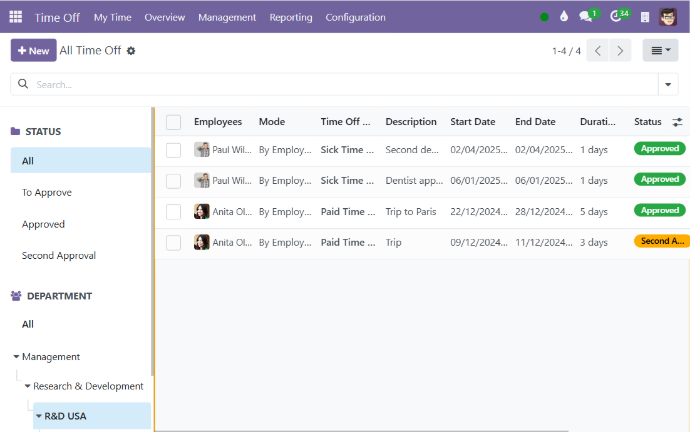Click the user avatar in top bar
Screen dimensions: 690x432
(x=669, y=17)
